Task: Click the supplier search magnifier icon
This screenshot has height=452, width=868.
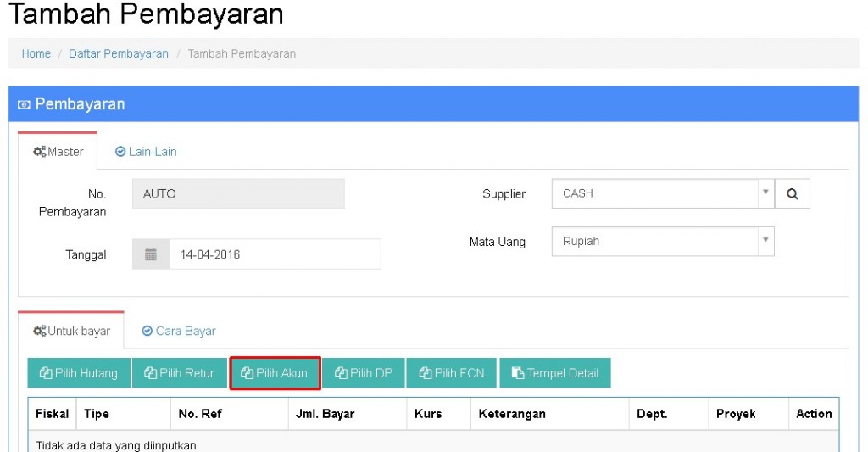Action: 793,194
